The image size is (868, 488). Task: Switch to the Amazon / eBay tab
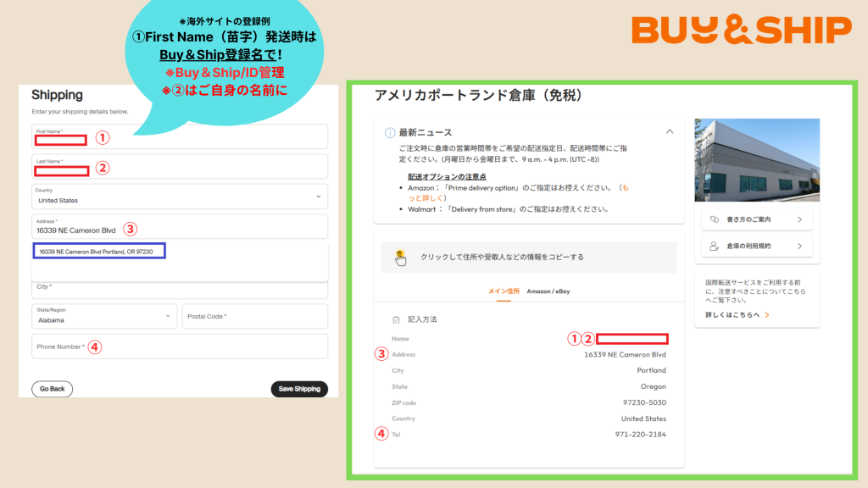click(x=548, y=291)
